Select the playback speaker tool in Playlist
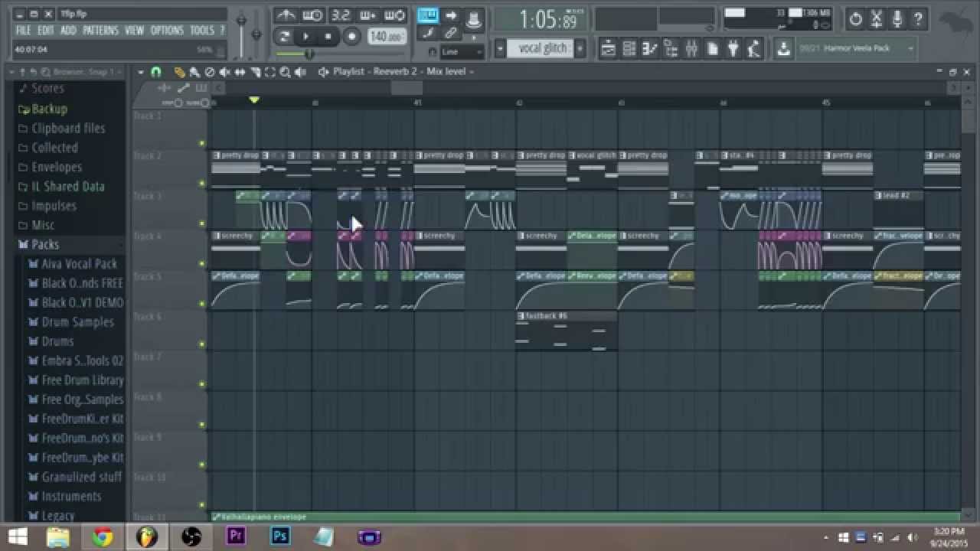 pos(300,72)
